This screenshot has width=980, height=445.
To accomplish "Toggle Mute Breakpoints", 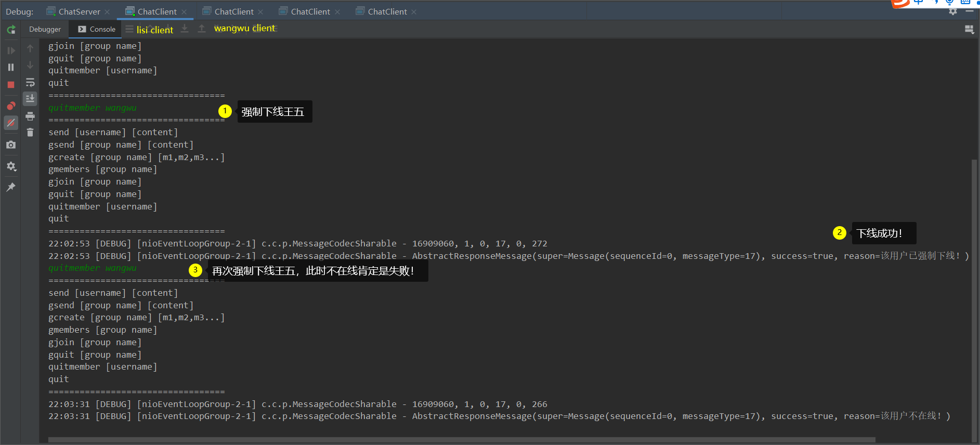I will coord(11,123).
